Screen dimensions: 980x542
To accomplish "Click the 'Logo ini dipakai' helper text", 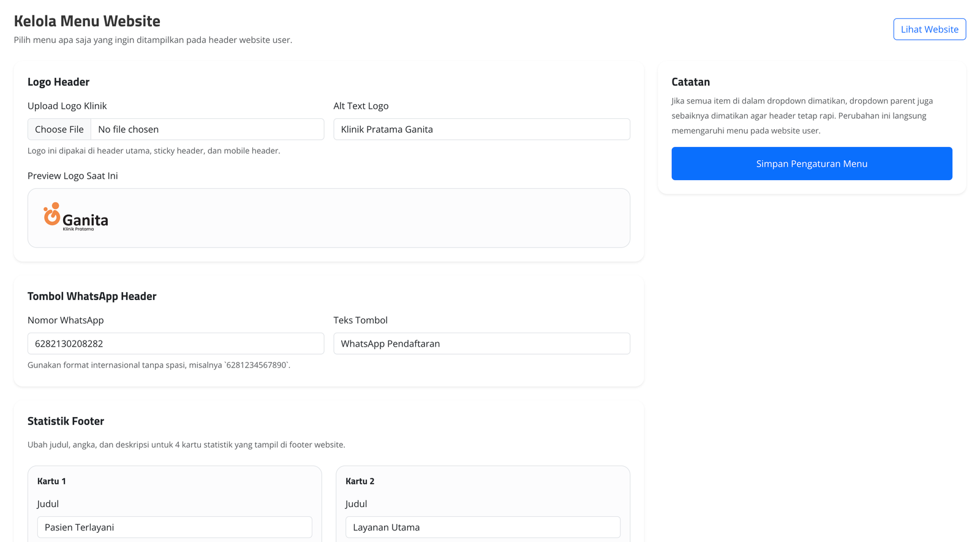I will point(154,151).
